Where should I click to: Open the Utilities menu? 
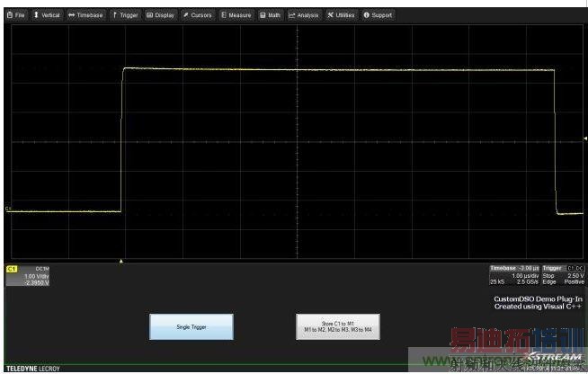[x=341, y=15]
